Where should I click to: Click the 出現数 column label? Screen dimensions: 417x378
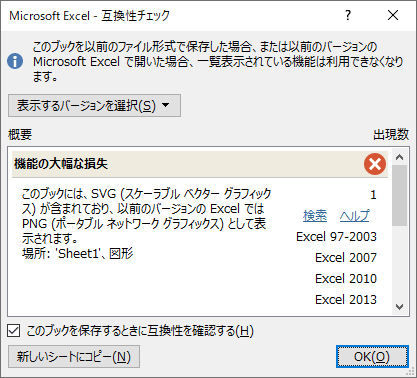[391, 135]
